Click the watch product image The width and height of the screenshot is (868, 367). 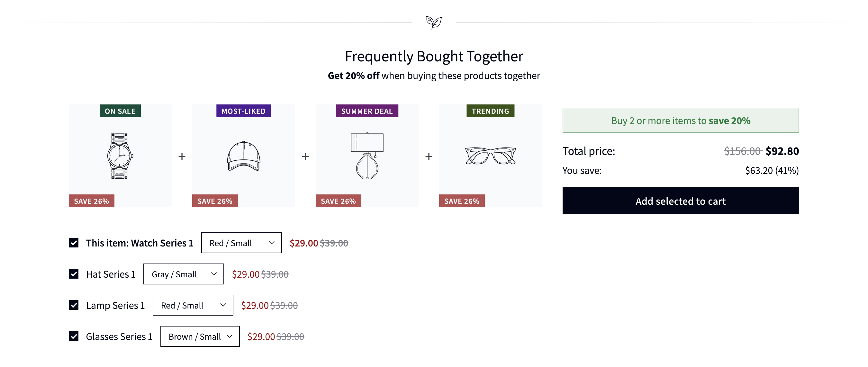(120, 156)
